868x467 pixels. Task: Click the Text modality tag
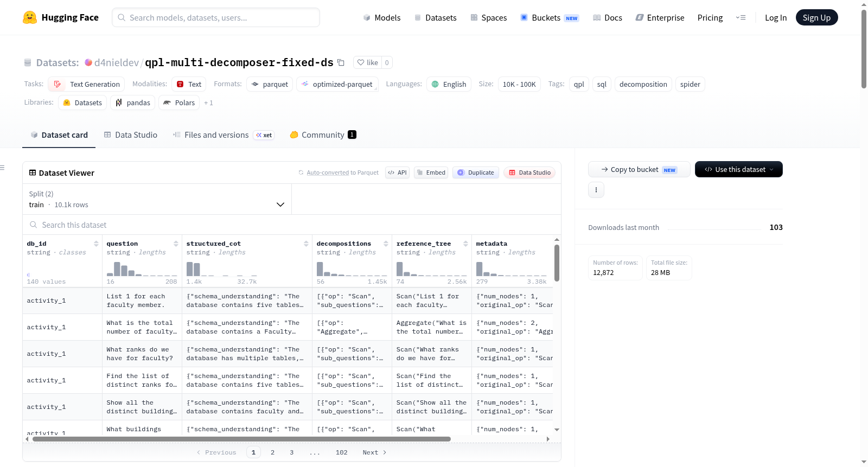(189, 84)
